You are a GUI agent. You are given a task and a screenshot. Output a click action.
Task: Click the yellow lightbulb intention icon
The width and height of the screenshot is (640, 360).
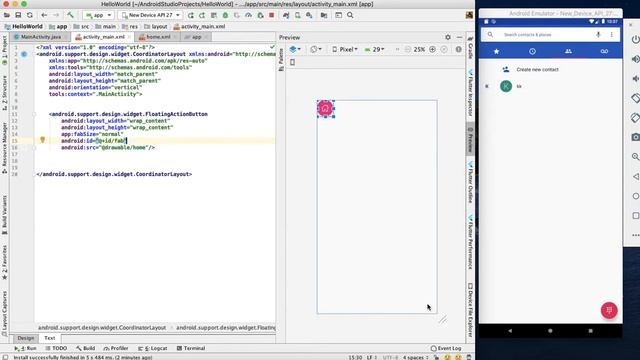(x=42, y=140)
